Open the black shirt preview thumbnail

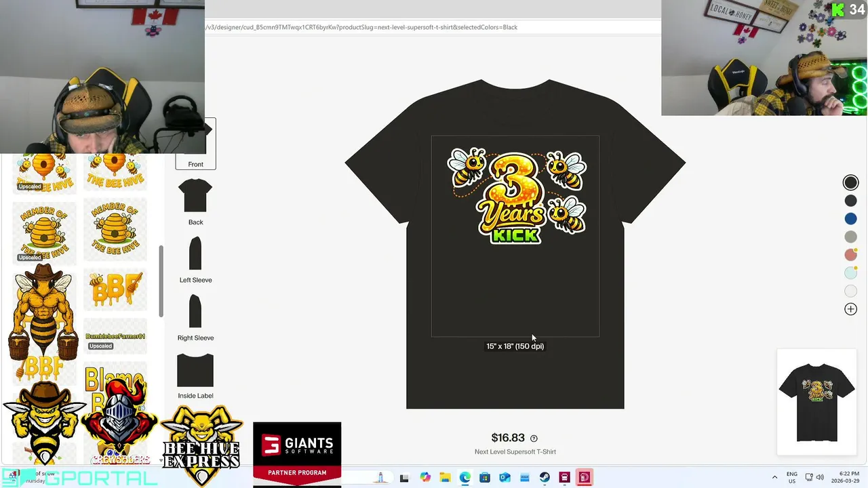[816, 402]
